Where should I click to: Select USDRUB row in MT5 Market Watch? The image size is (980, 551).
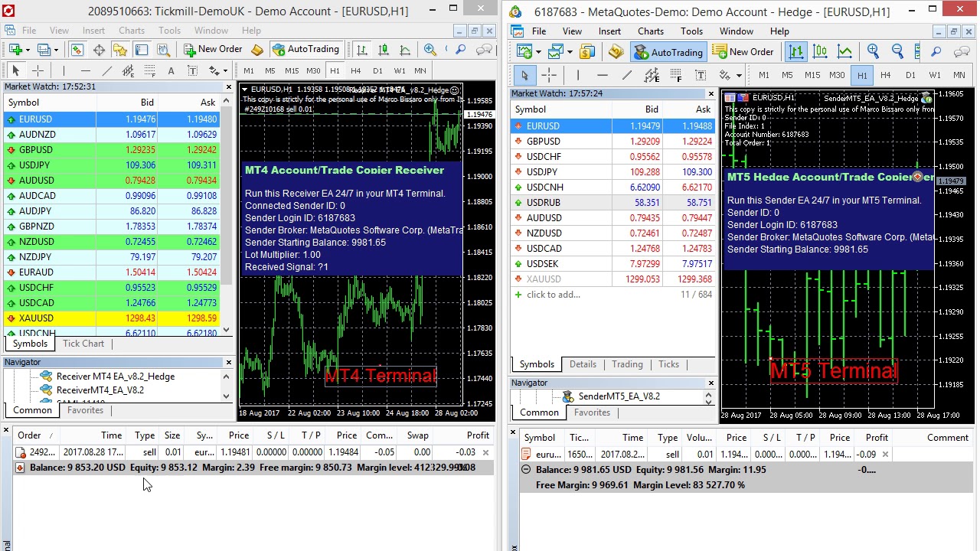click(612, 202)
